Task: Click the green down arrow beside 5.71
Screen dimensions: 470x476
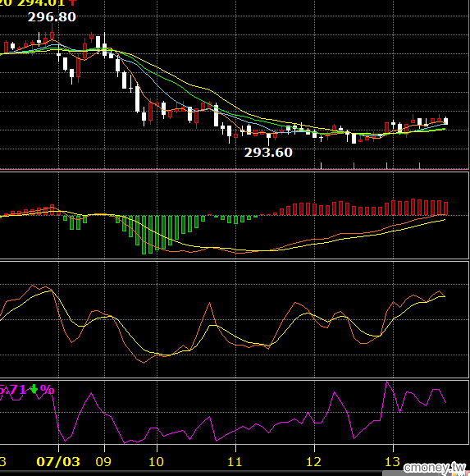Action: [34, 389]
